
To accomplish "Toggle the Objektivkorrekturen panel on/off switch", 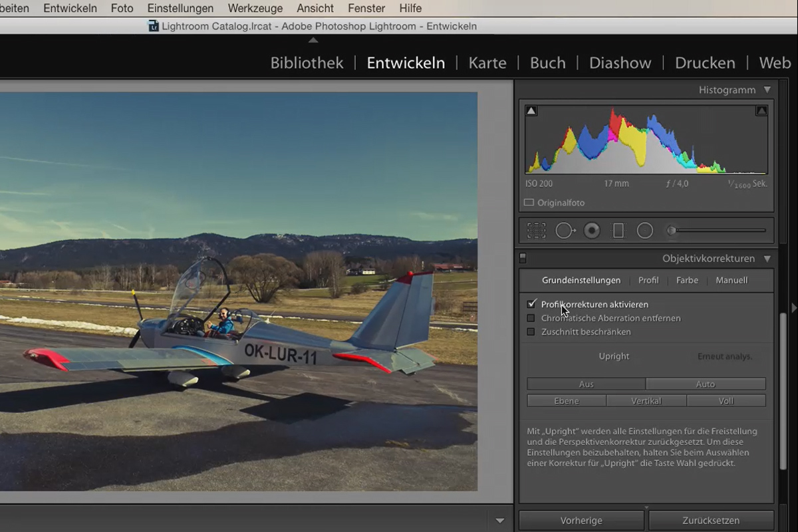I will (x=523, y=258).
